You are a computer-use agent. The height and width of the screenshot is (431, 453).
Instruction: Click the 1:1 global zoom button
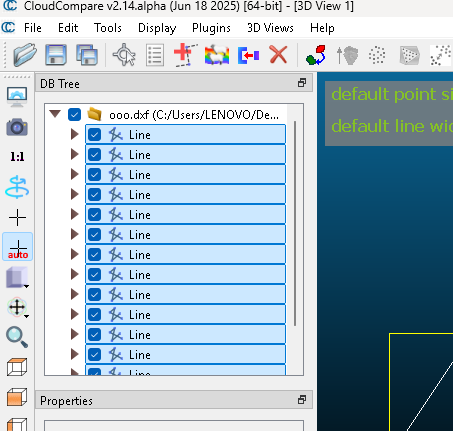[17, 156]
